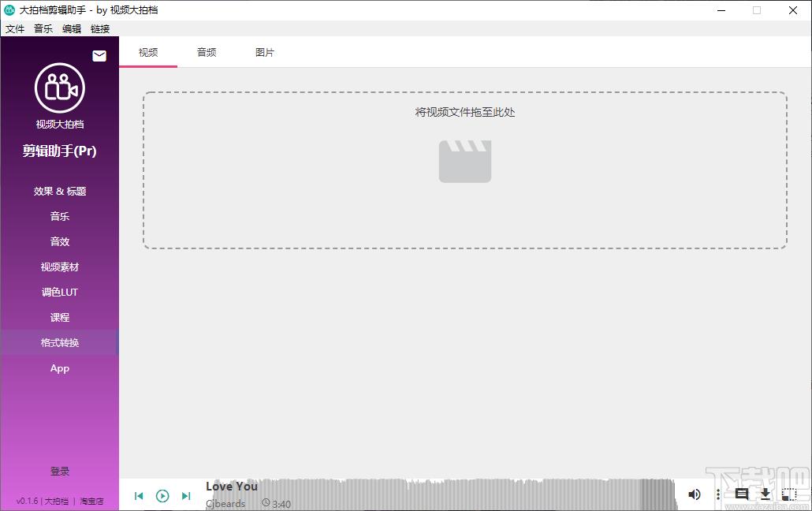Skip to the previous track
This screenshot has height=511, width=812.
point(139,496)
